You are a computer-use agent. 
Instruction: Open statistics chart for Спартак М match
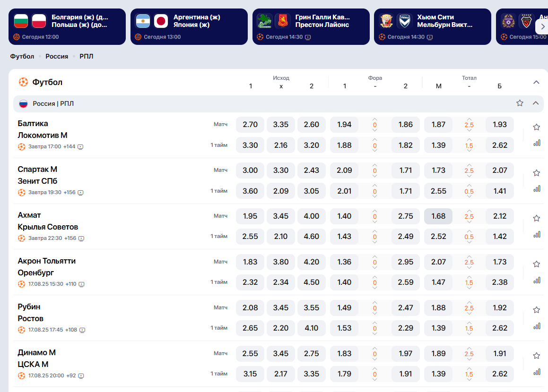point(537,189)
